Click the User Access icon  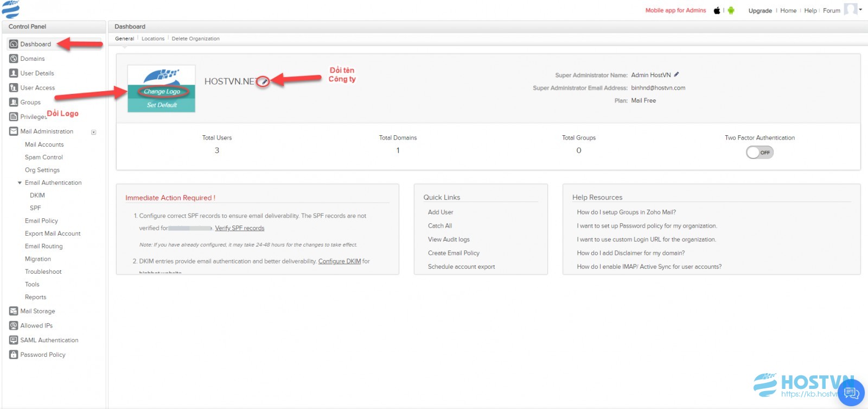tap(14, 87)
